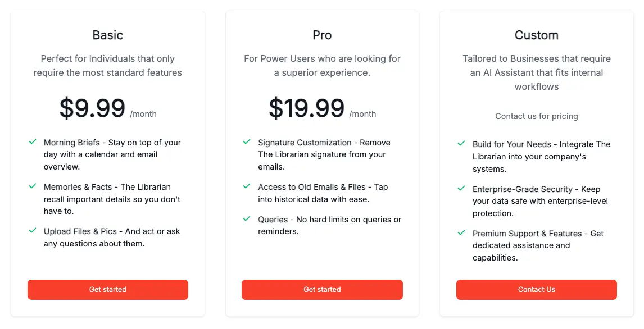Click checkmark beside Enterprise-Grade Security
This screenshot has width=644, height=329.
pos(461,188)
